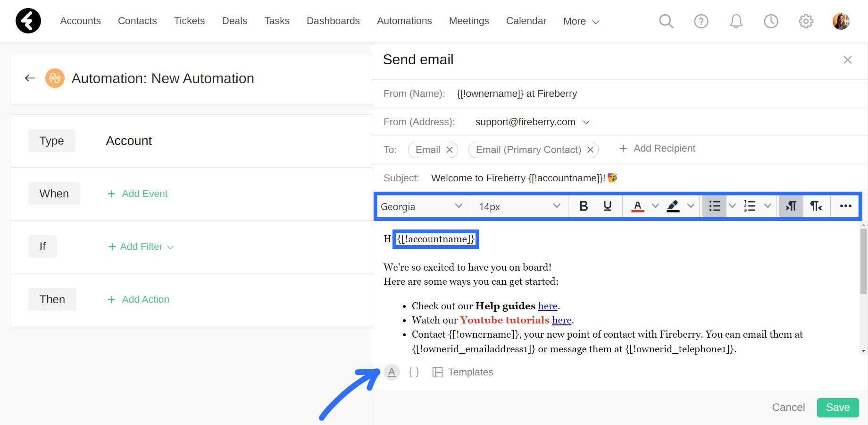Open the Accounts tab
Screen dimensions: 868x425
click(81, 21)
